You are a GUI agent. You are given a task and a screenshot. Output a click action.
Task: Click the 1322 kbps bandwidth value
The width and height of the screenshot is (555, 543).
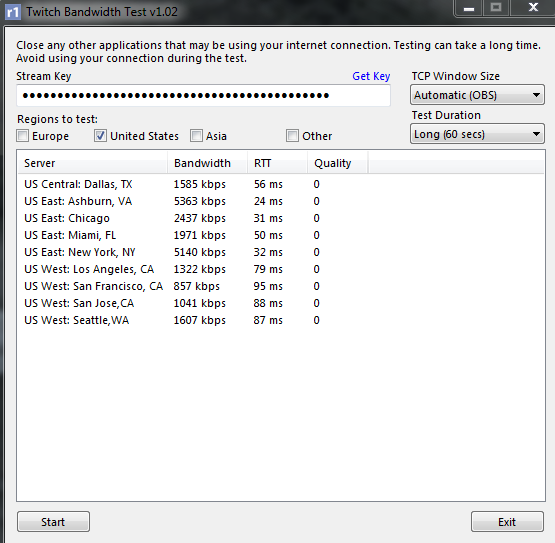(200, 269)
